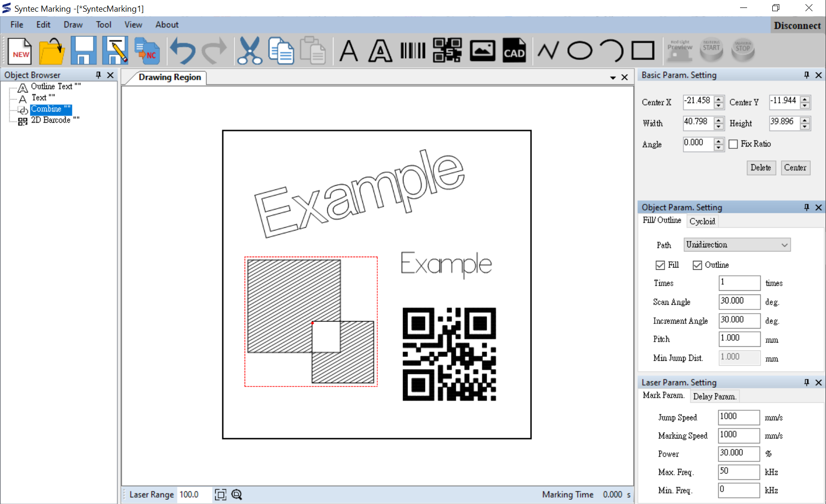Select the Rectangle drawing tool
826x504 pixels.
[642, 50]
